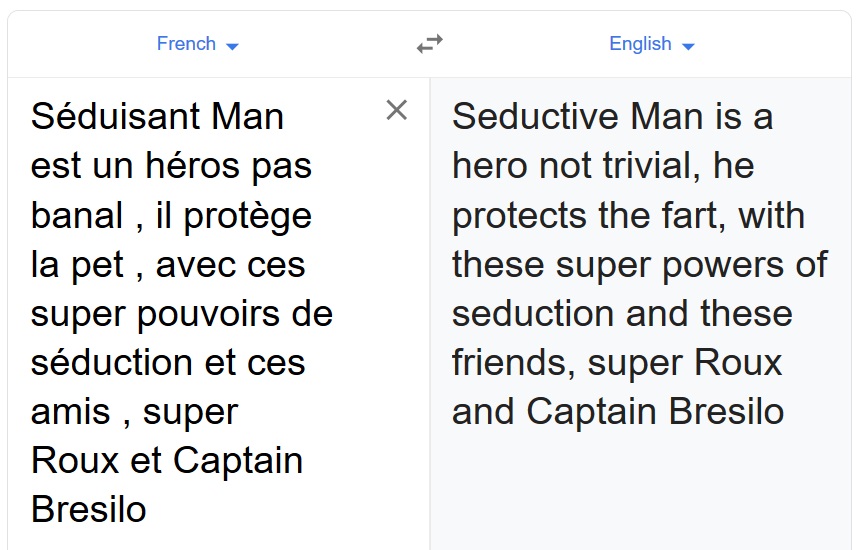The width and height of the screenshot is (860, 550).
Task: Click the word "protects" in English output
Action: pyautogui.click(x=520, y=215)
